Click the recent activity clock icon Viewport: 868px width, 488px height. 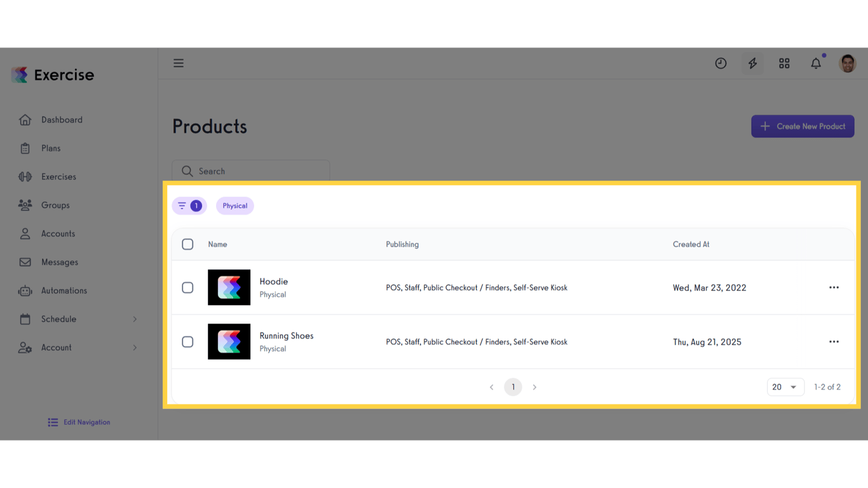click(x=721, y=63)
